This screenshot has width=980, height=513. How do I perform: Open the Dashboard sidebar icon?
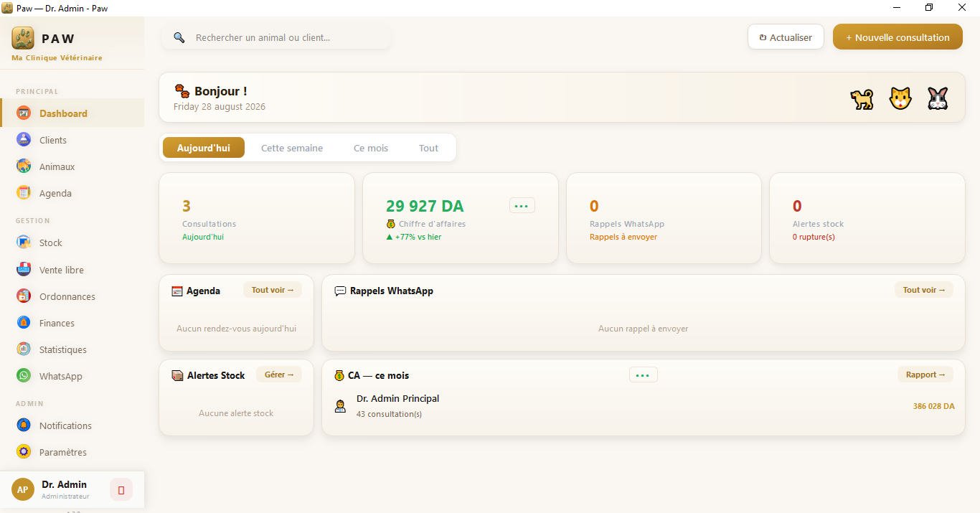click(24, 113)
